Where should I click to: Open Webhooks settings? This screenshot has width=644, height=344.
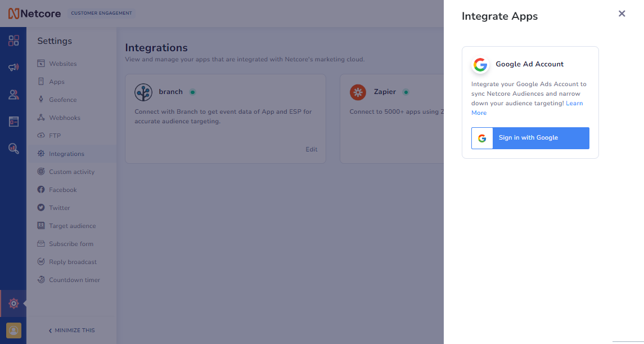point(71,118)
